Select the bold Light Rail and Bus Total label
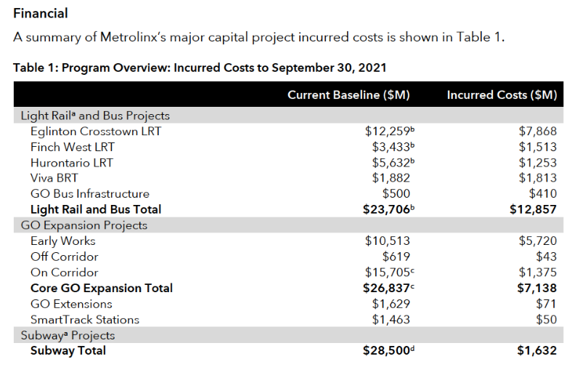This screenshot has height=367, width=588. pyautogui.click(x=96, y=209)
